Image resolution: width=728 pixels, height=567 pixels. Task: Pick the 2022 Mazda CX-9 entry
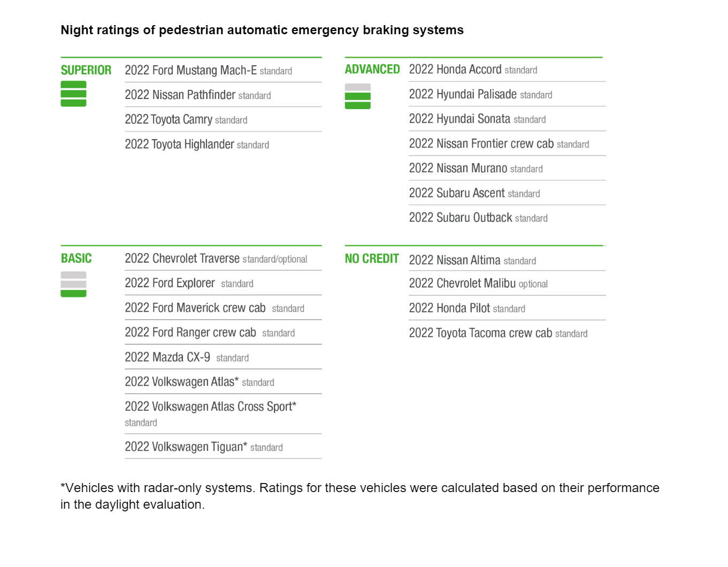coord(186,357)
